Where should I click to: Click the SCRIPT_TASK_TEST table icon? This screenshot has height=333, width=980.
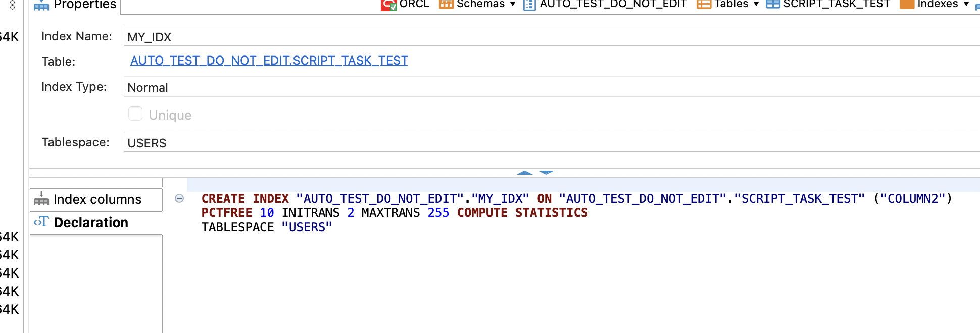click(x=773, y=4)
